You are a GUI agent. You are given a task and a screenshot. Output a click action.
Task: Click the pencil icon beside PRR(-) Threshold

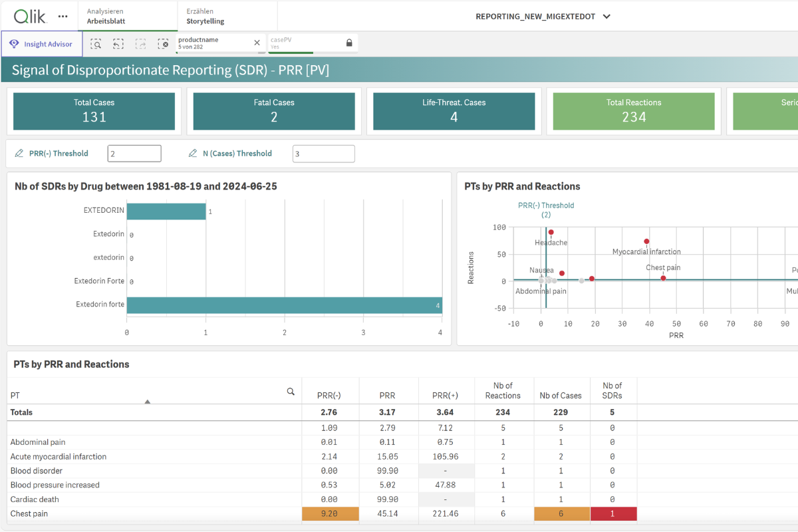tap(19, 153)
